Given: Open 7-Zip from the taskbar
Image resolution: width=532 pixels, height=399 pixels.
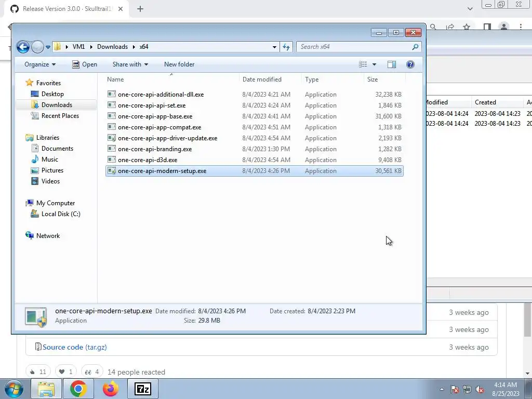Looking at the screenshot, I should click(x=143, y=389).
